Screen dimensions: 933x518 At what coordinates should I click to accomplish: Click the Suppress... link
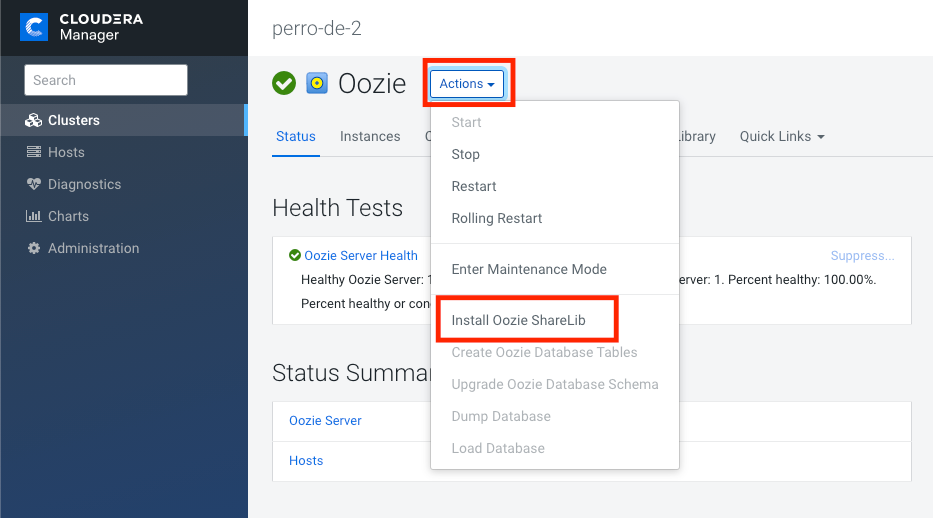(x=862, y=256)
